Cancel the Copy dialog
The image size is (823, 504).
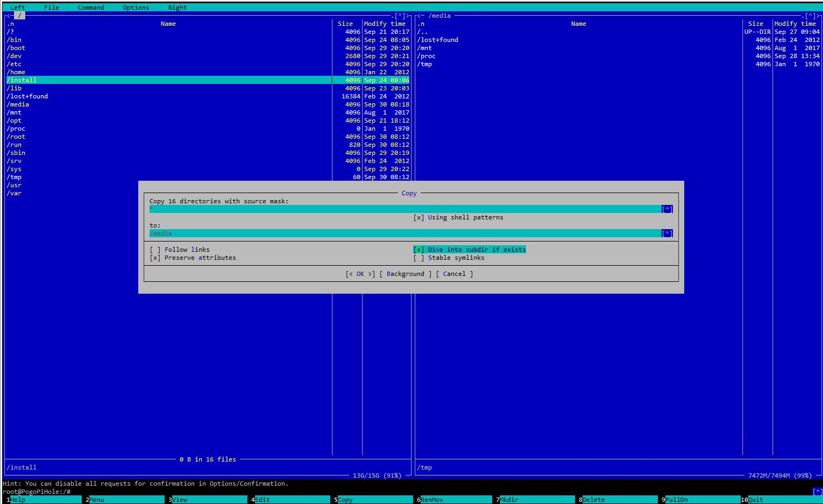click(x=454, y=274)
